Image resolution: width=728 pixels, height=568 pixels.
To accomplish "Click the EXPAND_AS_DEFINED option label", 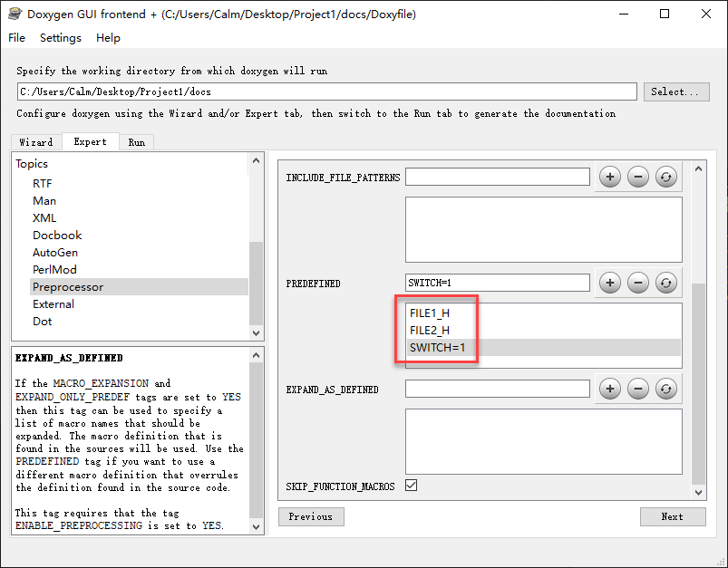I will click(333, 390).
